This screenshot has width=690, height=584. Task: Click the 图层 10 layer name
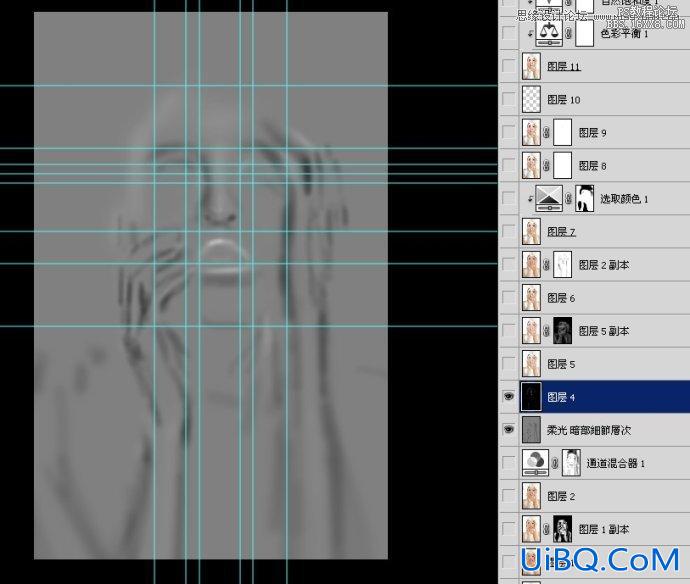click(x=564, y=99)
